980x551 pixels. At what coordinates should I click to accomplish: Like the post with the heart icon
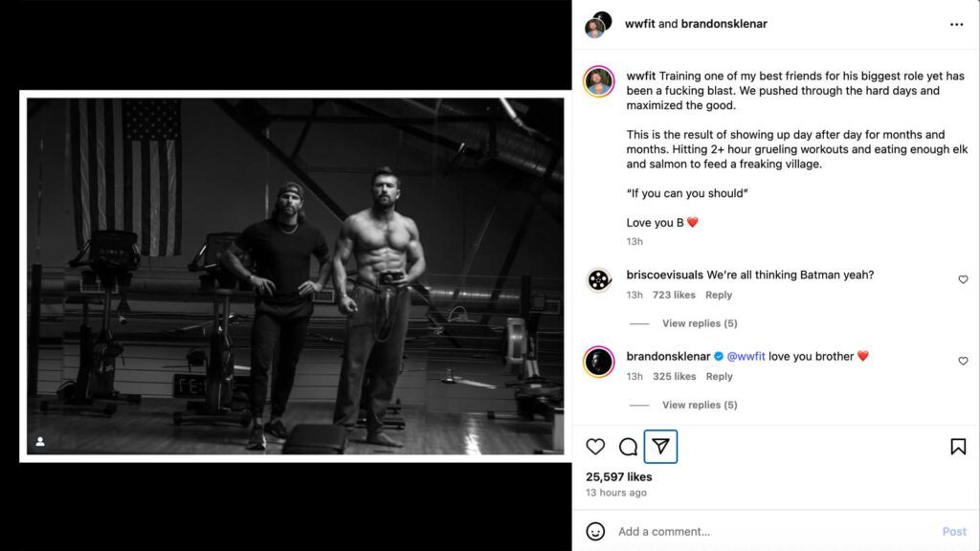pyautogui.click(x=595, y=447)
